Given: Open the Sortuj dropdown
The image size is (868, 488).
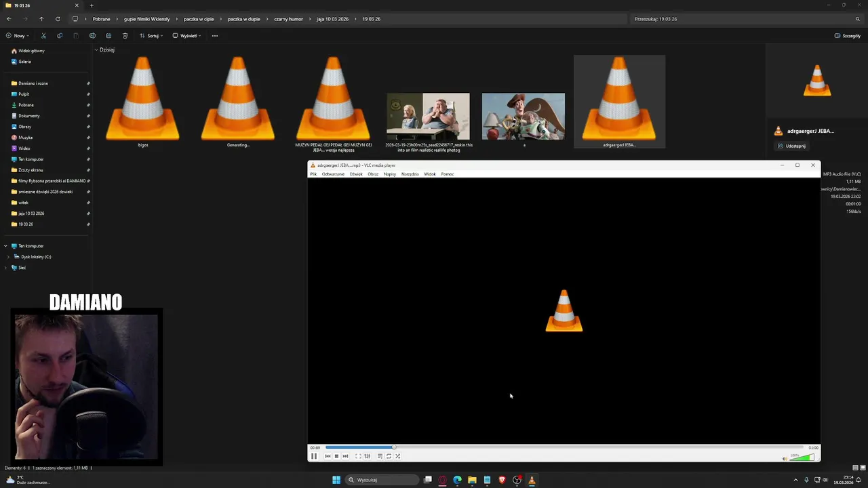Looking at the screenshot, I should click(151, 36).
